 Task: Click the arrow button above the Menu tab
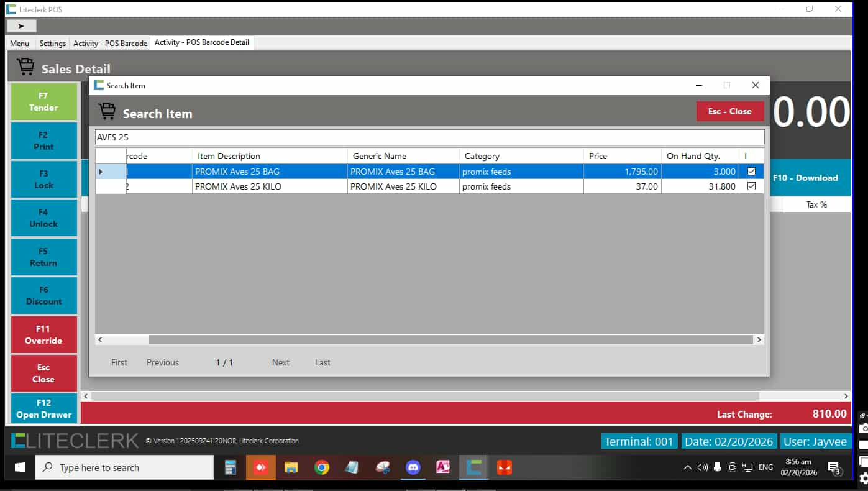(x=21, y=26)
